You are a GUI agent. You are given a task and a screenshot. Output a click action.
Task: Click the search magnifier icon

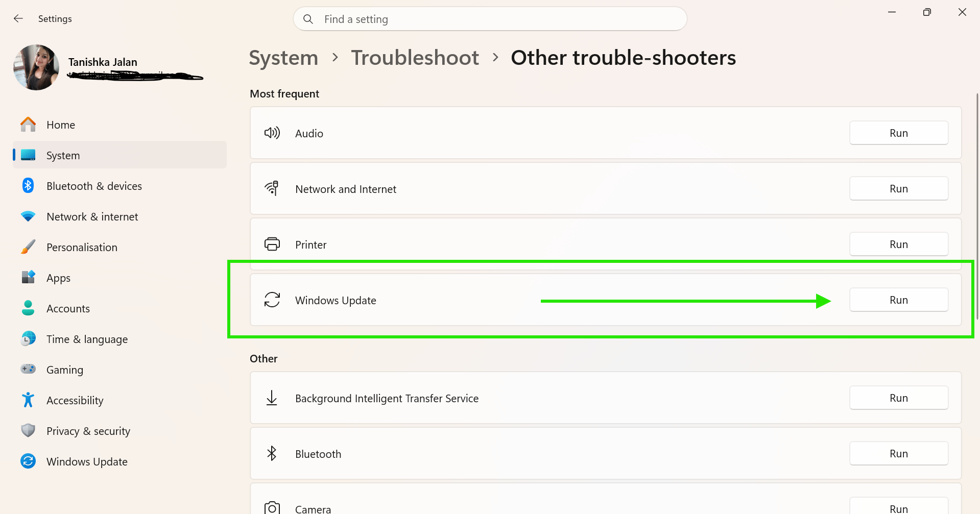coord(308,19)
